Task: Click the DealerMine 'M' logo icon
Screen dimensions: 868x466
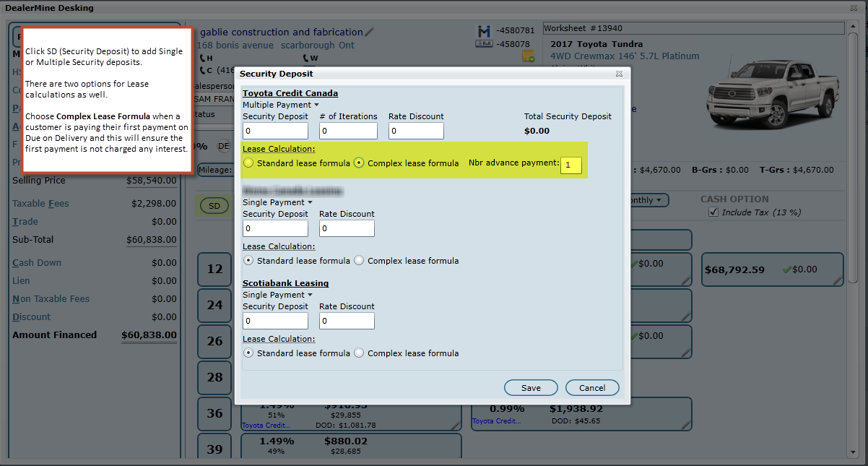Action: coord(484,31)
